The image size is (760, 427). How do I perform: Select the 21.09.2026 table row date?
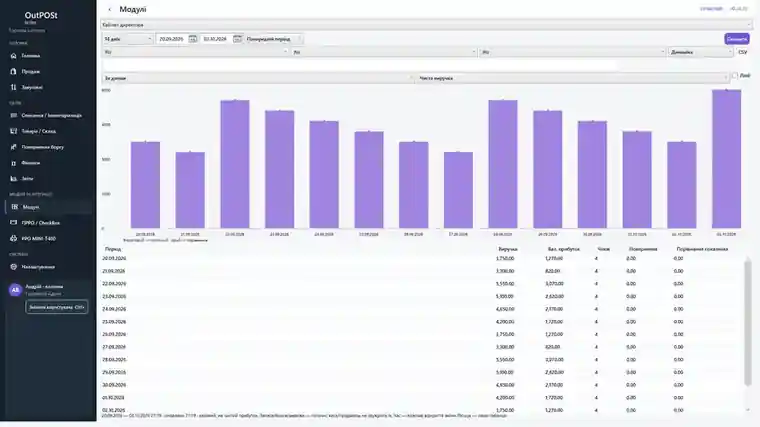coord(114,271)
